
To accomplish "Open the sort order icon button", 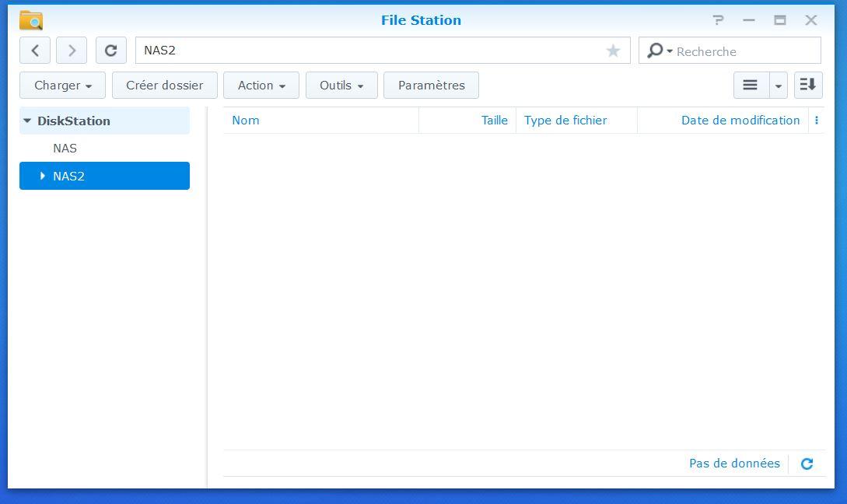I will pos(808,86).
